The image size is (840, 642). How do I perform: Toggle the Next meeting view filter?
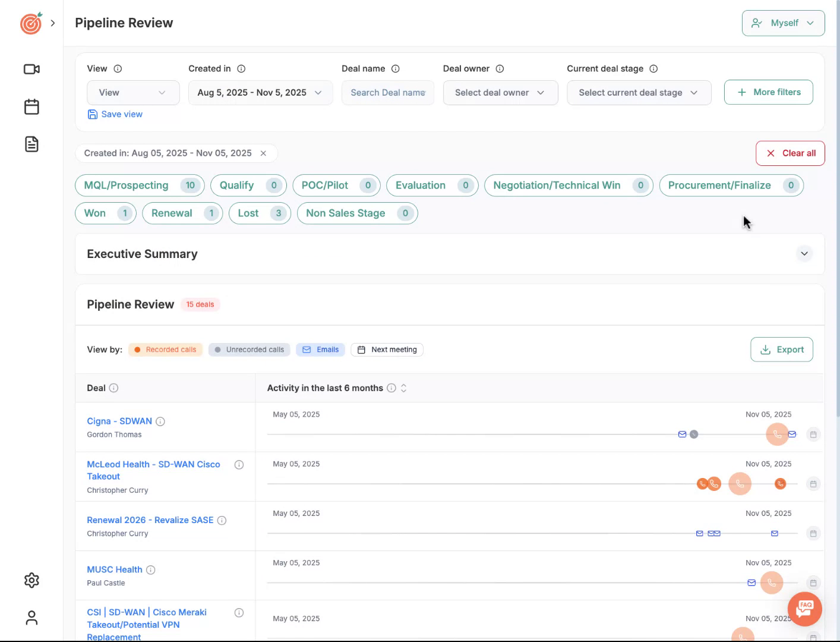pos(387,350)
